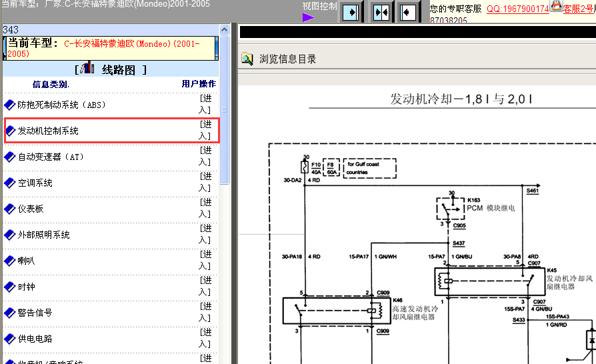Click the book icon beside 外部照明系统
Image resolution: width=596 pixels, height=364 pixels.
[x=9, y=235]
